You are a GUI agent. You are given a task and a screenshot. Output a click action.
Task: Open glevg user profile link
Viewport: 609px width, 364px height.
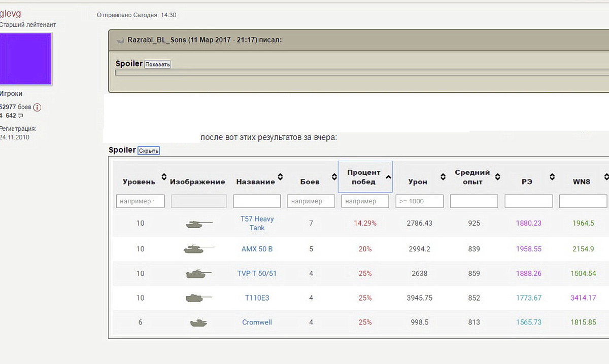(x=10, y=14)
